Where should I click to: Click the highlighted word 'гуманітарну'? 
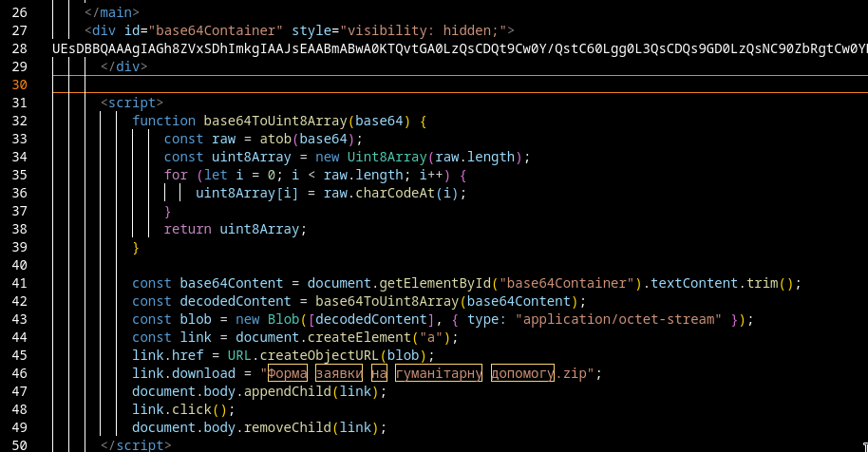point(439,373)
